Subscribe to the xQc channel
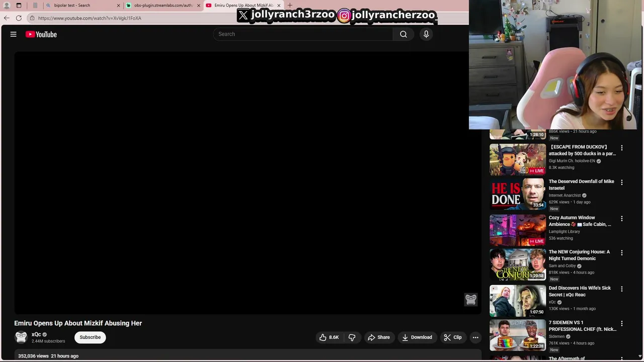 click(x=90, y=337)
